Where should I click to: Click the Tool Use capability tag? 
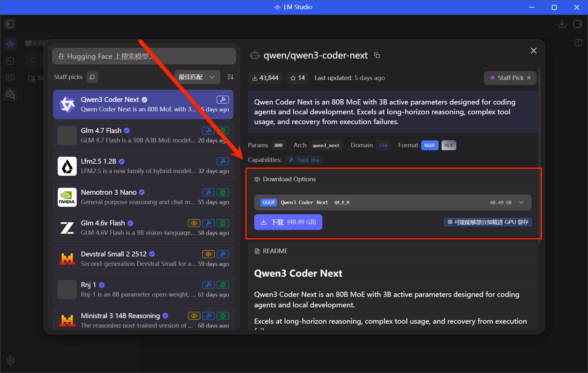[304, 160]
